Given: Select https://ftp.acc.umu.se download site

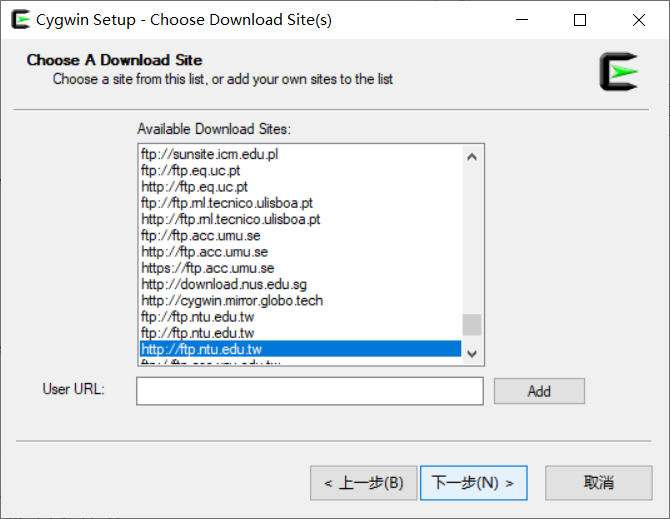Looking at the screenshot, I should pyautogui.click(x=207, y=268).
